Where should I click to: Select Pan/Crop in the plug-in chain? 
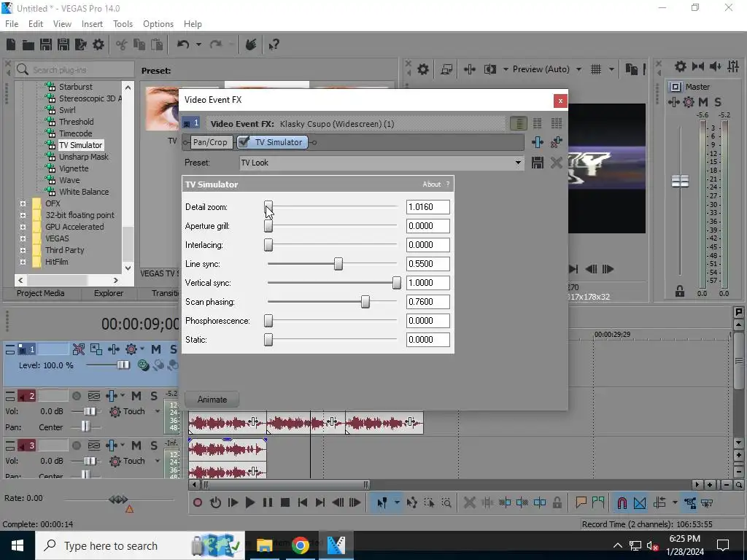pyautogui.click(x=210, y=142)
